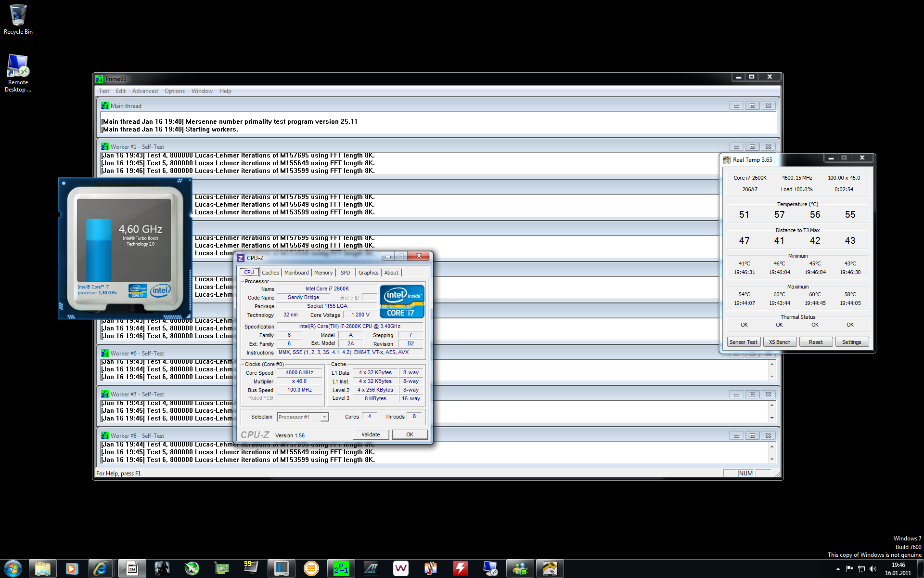The image size is (924, 578).
Task: Open Windows Explorer from the taskbar
Action: pyautogui.click(x=43, y=568)
